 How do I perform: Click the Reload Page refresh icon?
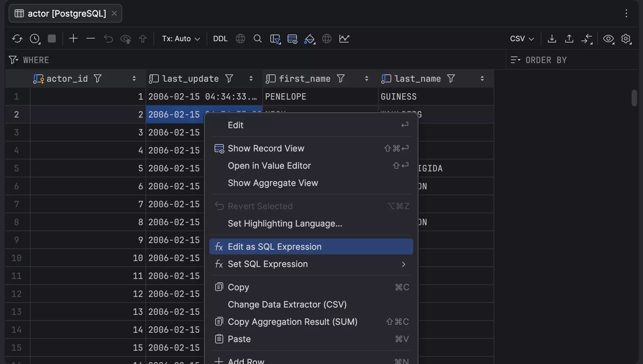pyautogui.click(x=17, y=39)
